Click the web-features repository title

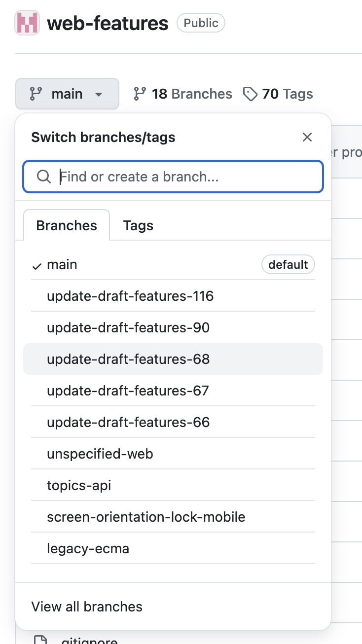[x=108, y=23]
